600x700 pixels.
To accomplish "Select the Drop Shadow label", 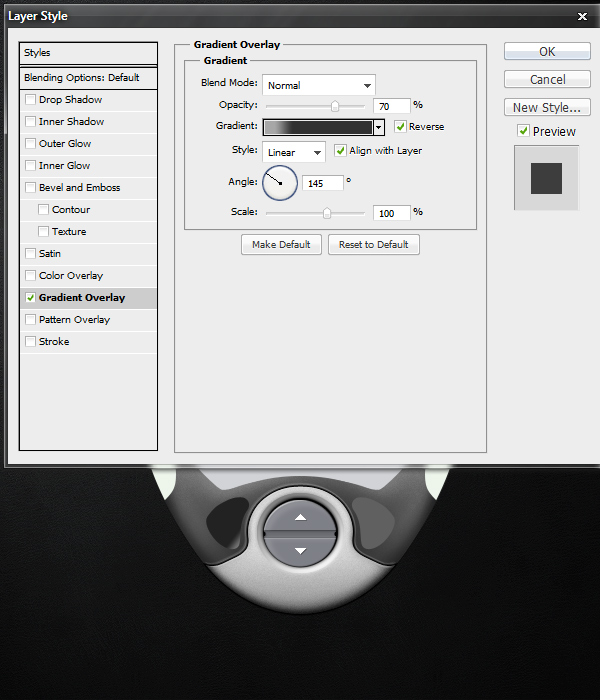I will tap(71, 100).
